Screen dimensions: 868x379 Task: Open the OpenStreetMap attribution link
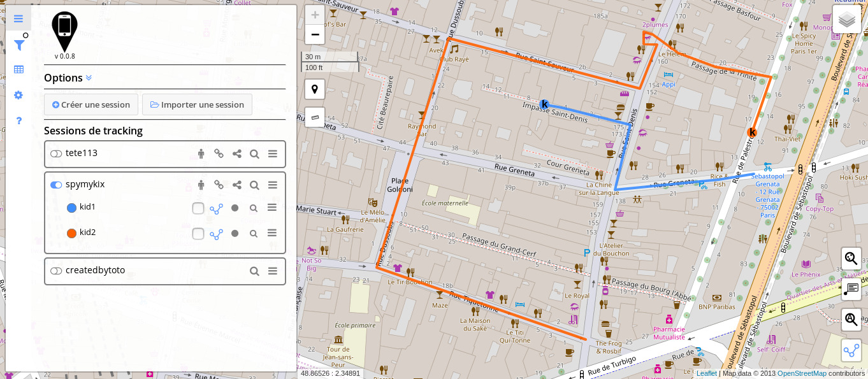tap(802, 373)
